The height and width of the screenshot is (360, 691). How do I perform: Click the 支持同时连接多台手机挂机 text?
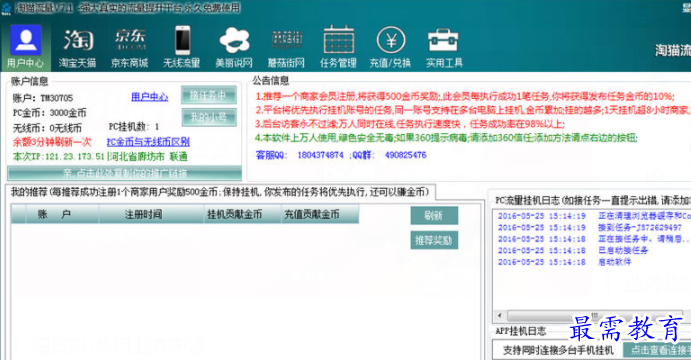point(558,350)
